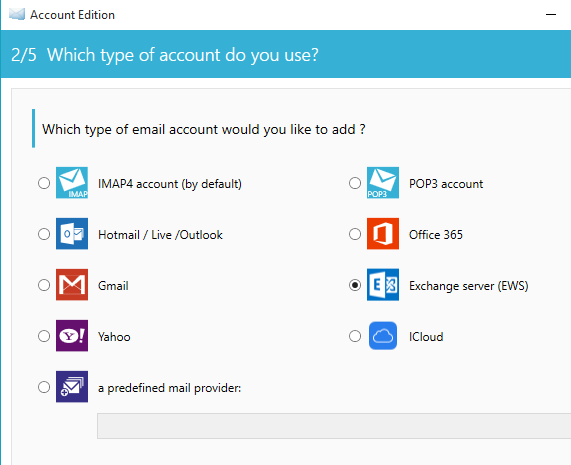Choose the Office 365 radio button
The width and height of the screenshot is (571, 465).
[x=355, y=234]
